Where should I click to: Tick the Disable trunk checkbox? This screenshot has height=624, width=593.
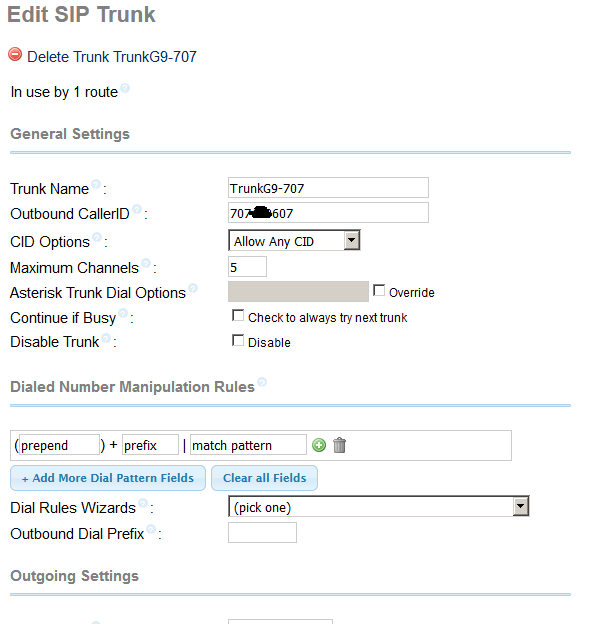coord(238,340)
